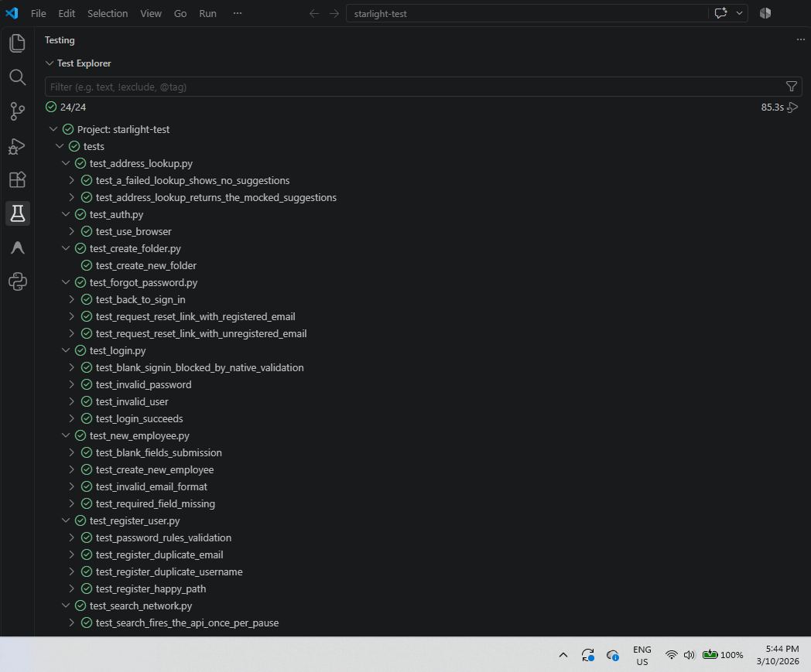Click the passed status icon beside 24/24

[x=51, y=107]
